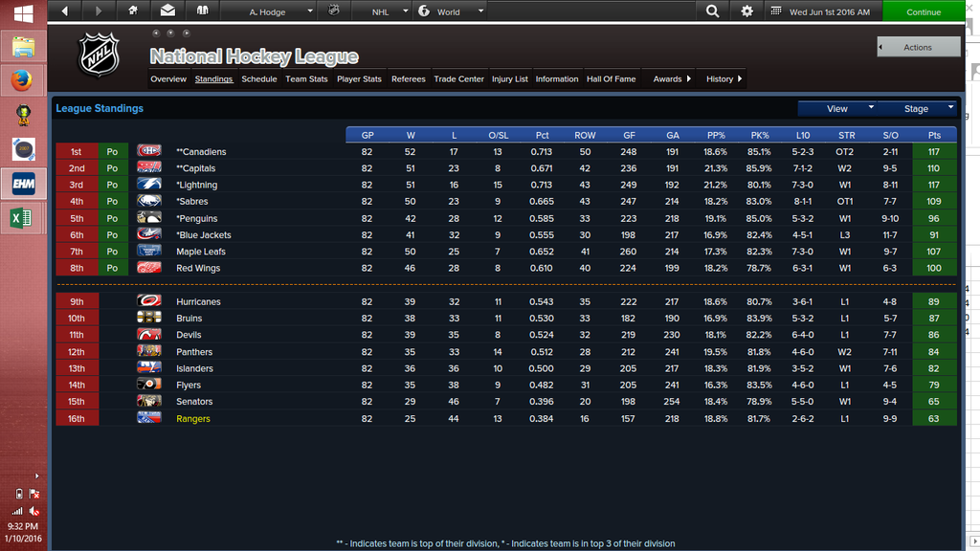
Task: Open the Referees tab
Action: click(x=408, y=78)
